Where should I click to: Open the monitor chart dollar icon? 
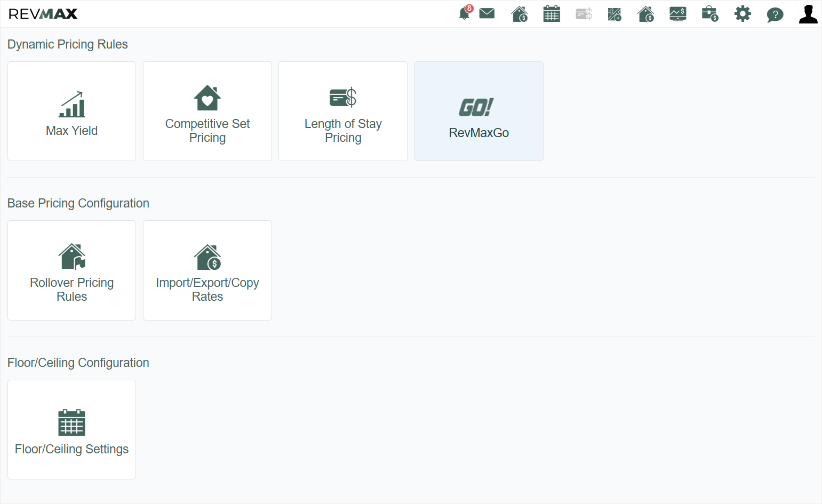[678, 14]
